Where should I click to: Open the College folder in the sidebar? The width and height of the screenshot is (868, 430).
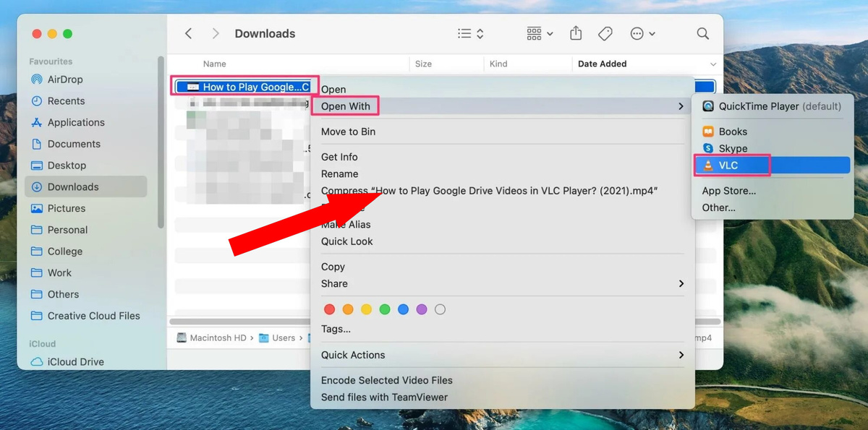pos(65,251)
